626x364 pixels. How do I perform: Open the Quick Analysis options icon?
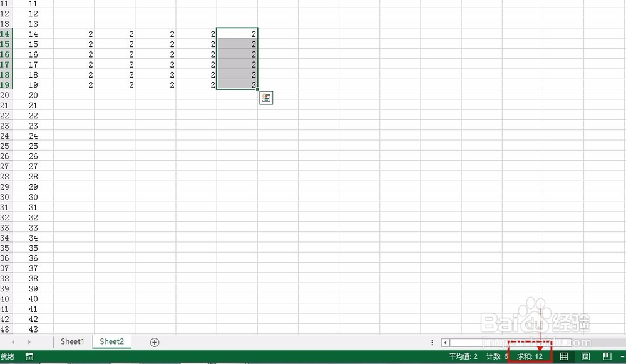point(266,98)
